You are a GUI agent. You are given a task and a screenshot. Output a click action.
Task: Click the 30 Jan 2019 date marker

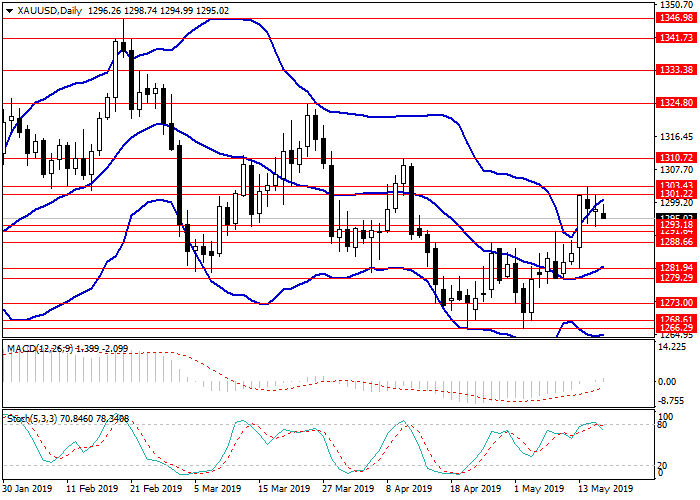click(29, 490)
